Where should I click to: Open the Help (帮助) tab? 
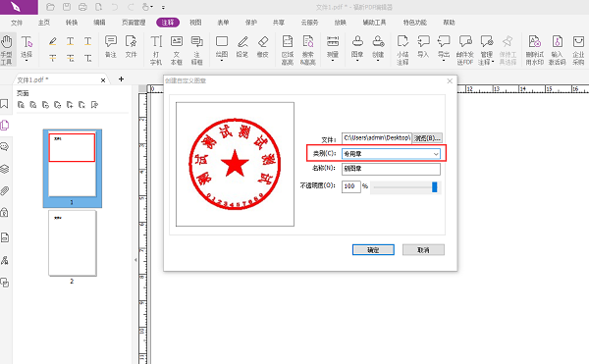click(449, 23)
